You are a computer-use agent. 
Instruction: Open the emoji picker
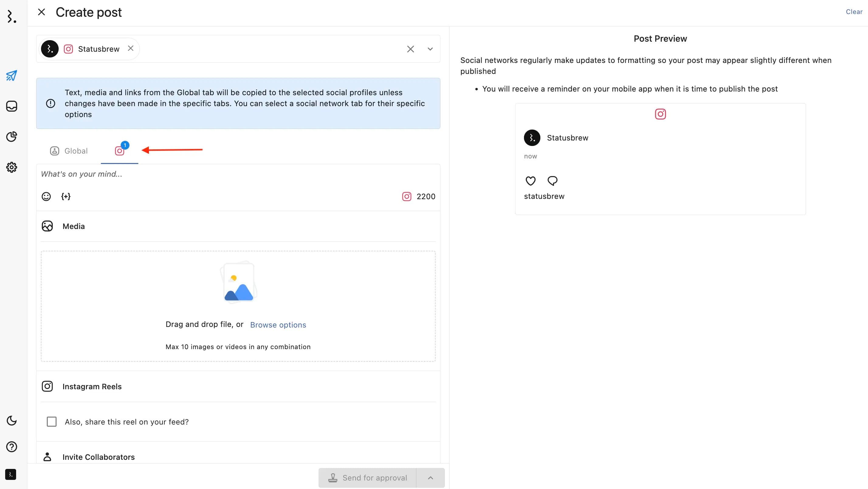tap(46, 196)
